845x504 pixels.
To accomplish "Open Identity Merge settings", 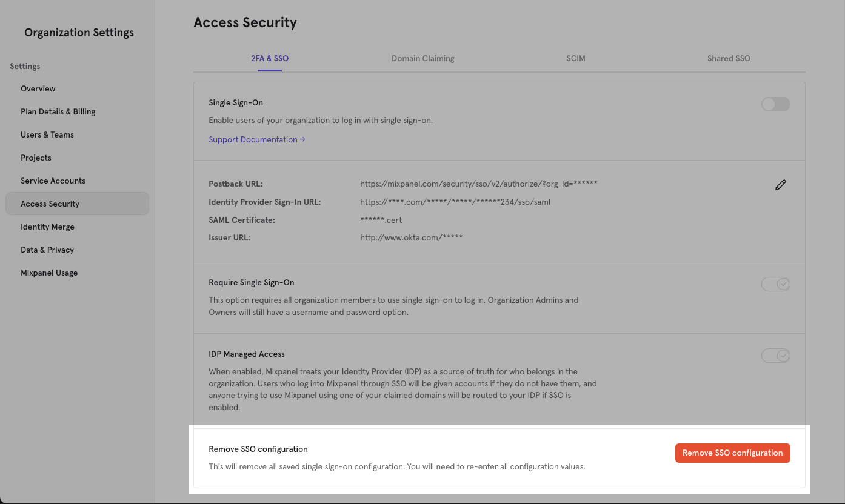I will 47,227.
